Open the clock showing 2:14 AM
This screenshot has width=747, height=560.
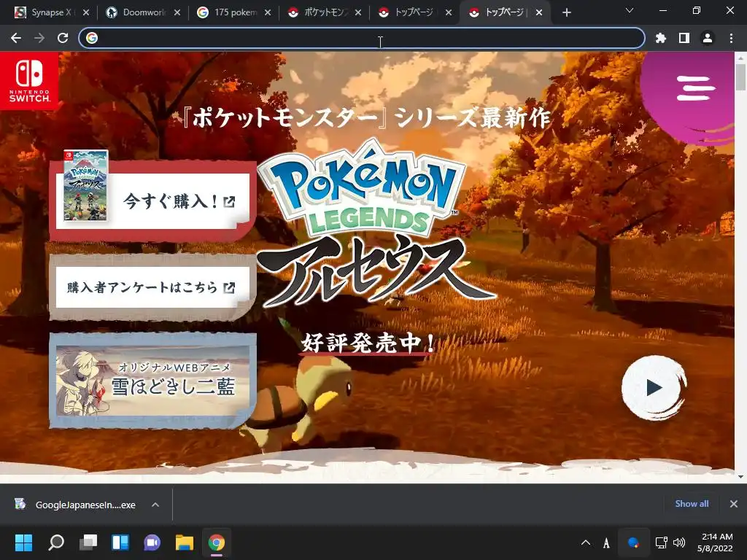(x=715, y=542)
